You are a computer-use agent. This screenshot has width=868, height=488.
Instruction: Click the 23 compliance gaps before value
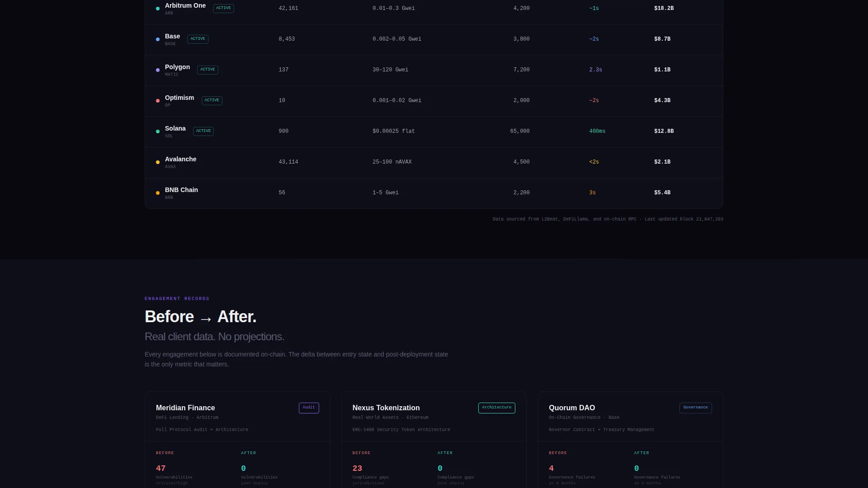click(x=357, y=469)
